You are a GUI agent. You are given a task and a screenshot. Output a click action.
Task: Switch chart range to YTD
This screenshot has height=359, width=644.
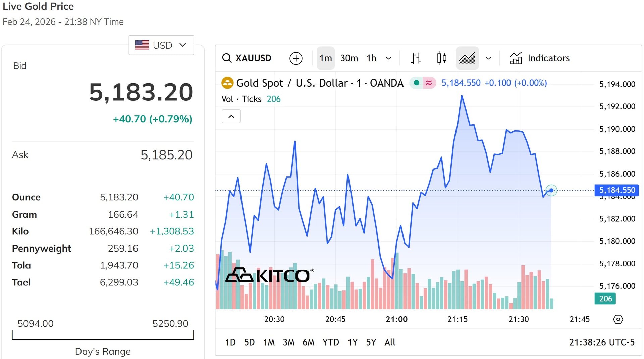(331, 342)
